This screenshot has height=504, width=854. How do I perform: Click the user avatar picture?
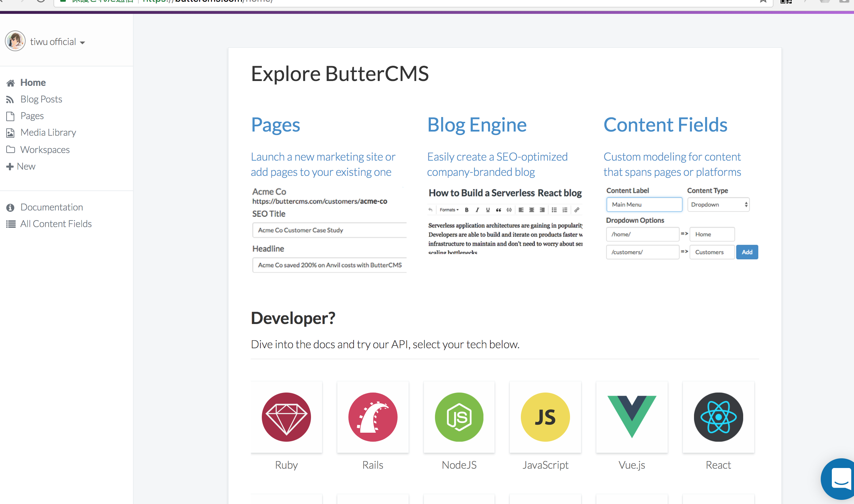pos(15,41)
